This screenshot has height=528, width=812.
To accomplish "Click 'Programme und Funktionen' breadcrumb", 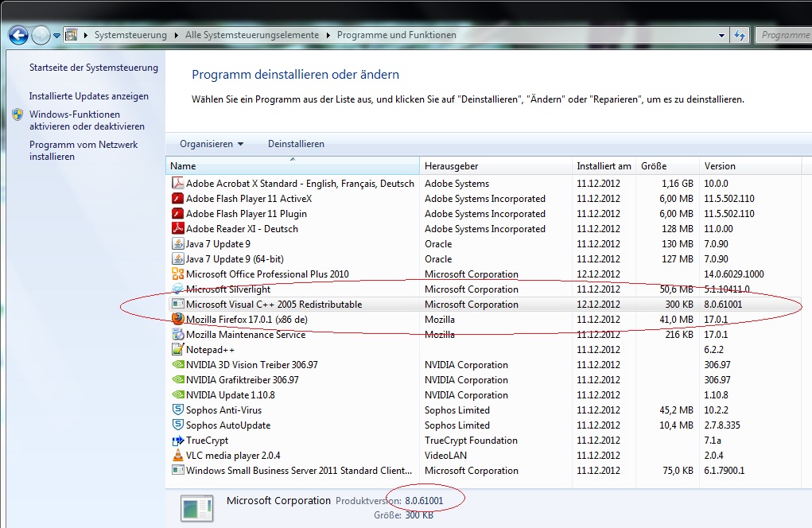I will click(x=397, y=35).
